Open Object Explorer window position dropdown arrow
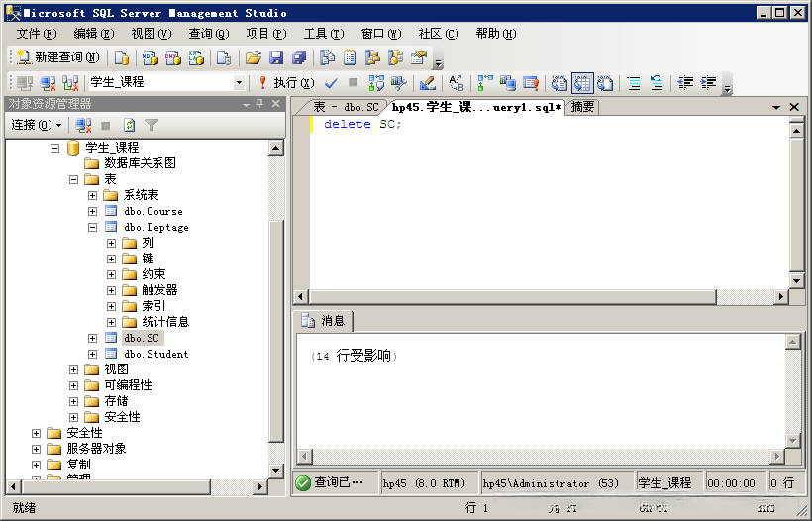This screenshot has height=521, width=812. [246, 104]
